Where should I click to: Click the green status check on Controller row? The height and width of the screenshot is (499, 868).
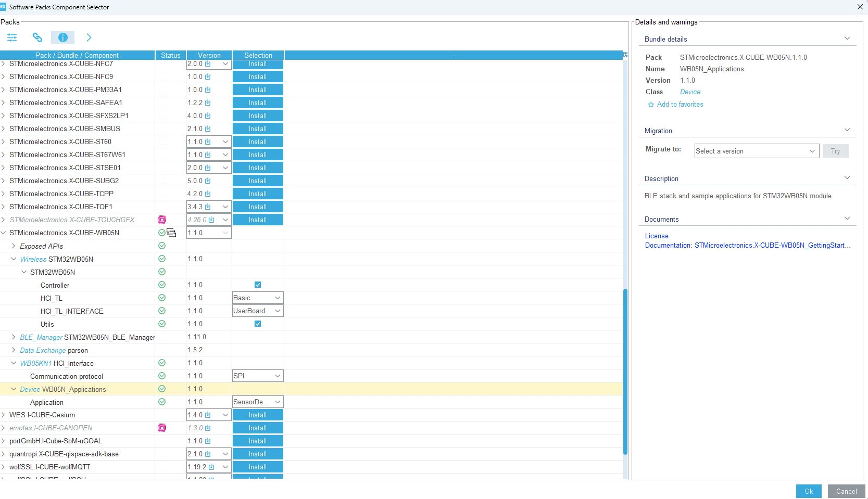coord(162,285)
